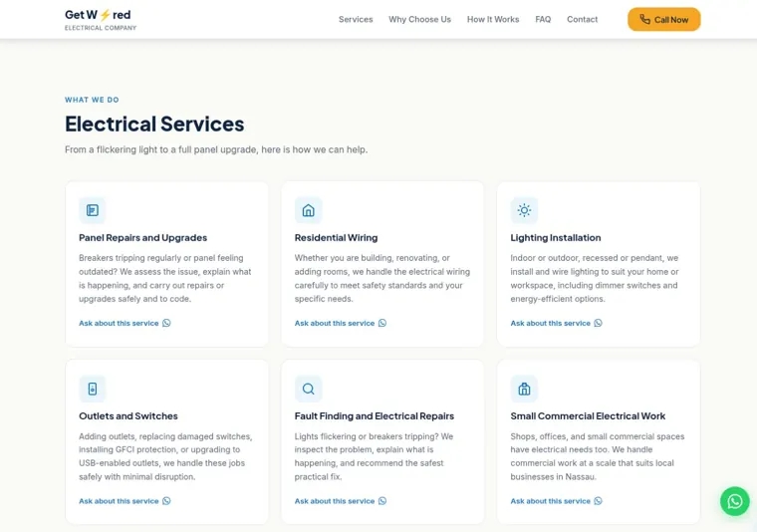Open the Contact nav item

click(583, 19)
